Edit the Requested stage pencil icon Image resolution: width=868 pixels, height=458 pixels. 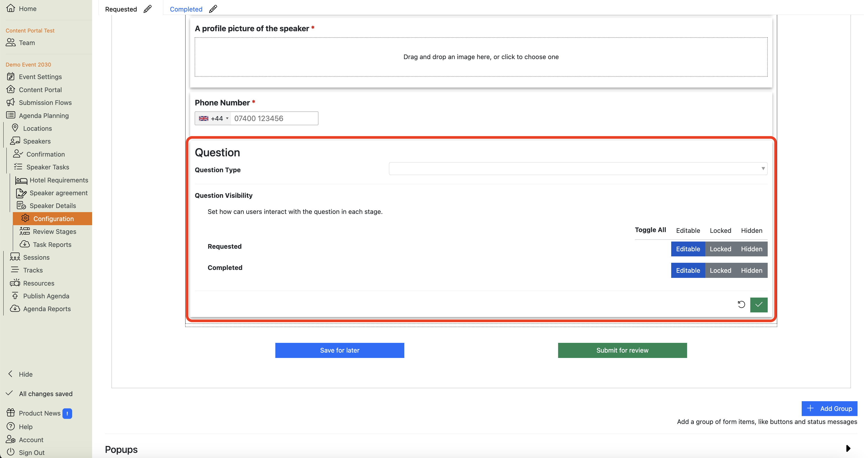point(148,9)
